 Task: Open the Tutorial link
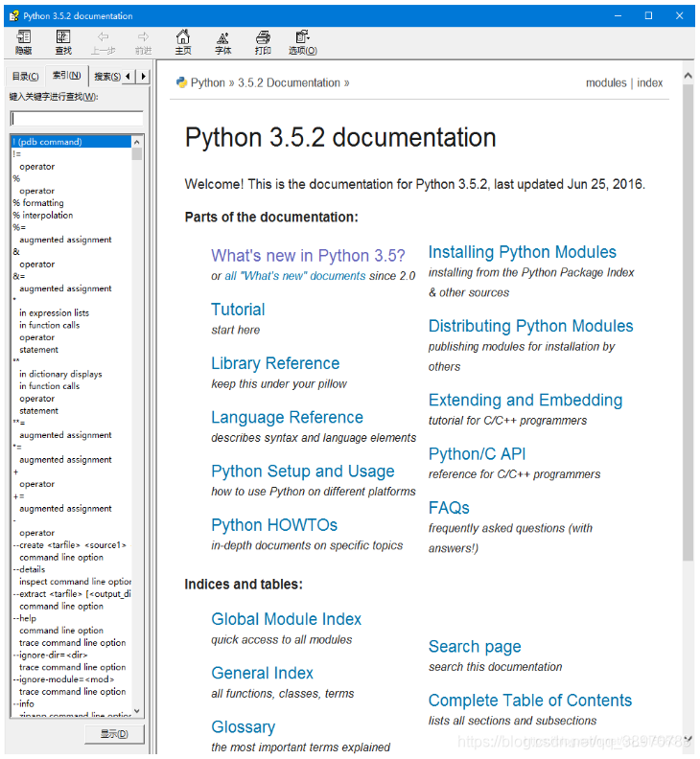[x=238, y=310]
